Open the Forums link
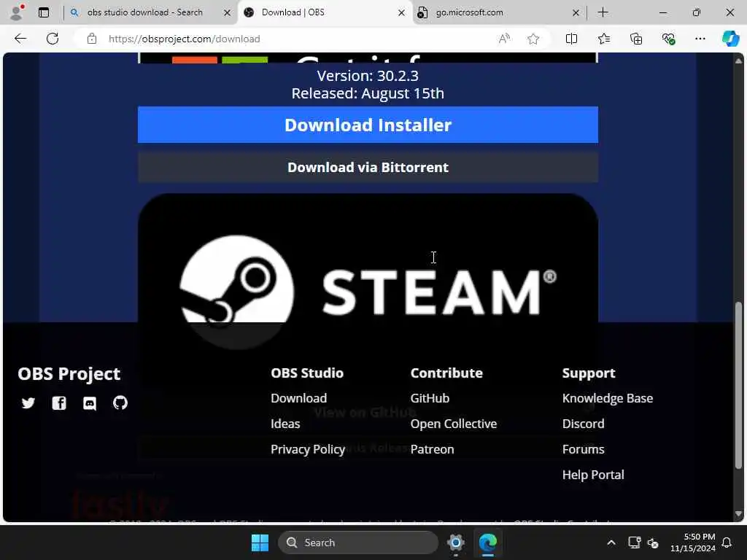Image resolution: width=747 pixels, height=560 pixels. click(583, 449)
